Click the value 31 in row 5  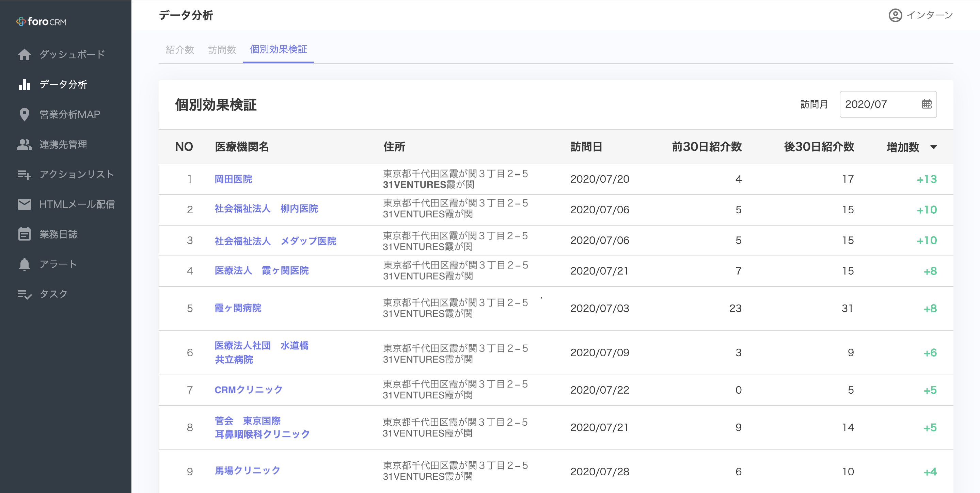pyautogui.click(x=847, y=308)
